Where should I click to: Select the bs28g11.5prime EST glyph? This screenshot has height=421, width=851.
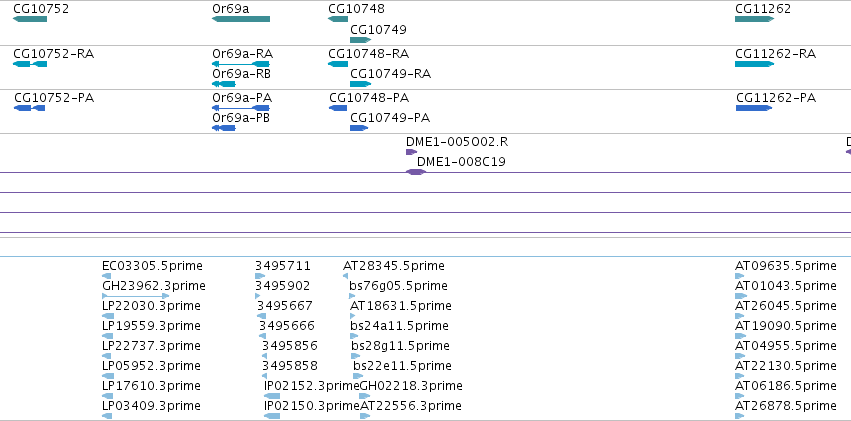point(355,356)
